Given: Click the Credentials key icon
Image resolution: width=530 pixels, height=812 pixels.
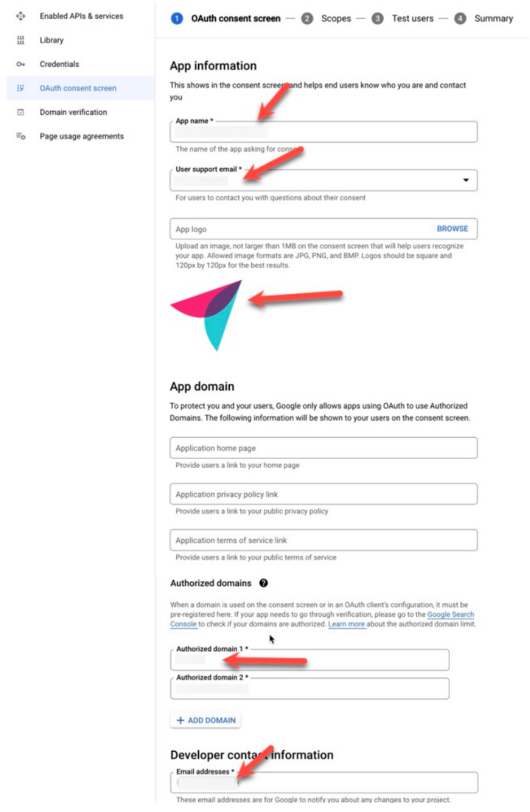Looking at the screenshot, I should (20, 64).
